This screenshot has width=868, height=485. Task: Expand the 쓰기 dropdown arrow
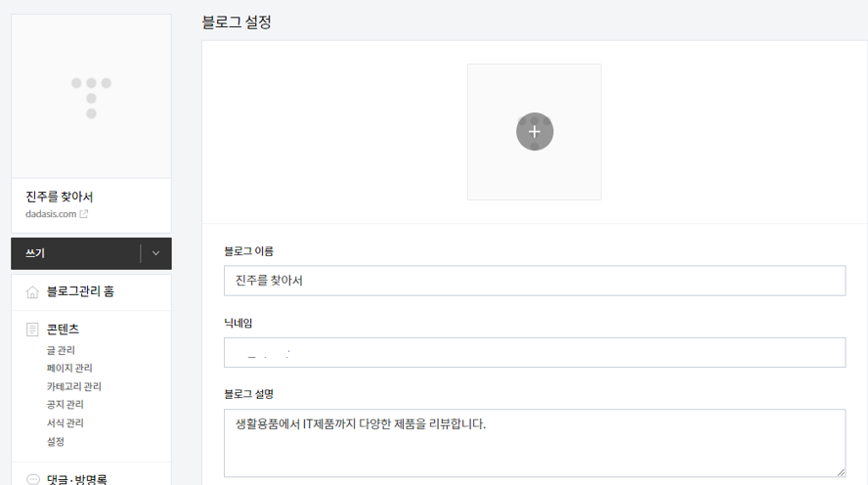(156, 253)
